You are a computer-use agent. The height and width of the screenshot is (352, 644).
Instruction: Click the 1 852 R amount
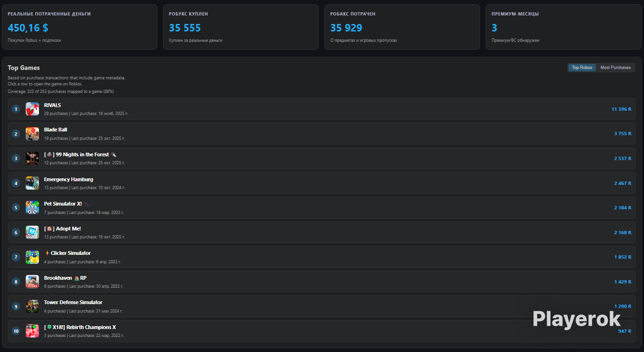tap(623, 257)
